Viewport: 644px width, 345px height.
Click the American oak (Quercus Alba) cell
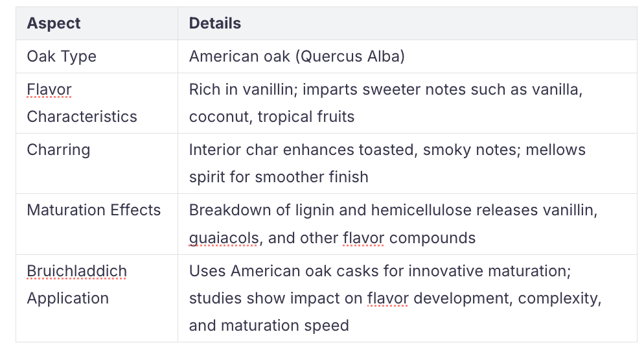297,56
